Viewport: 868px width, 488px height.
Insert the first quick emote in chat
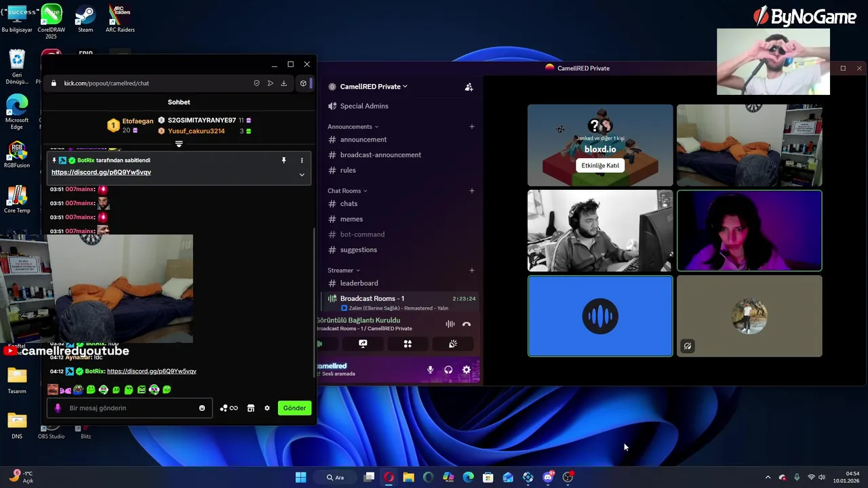[x=53, y=390]
